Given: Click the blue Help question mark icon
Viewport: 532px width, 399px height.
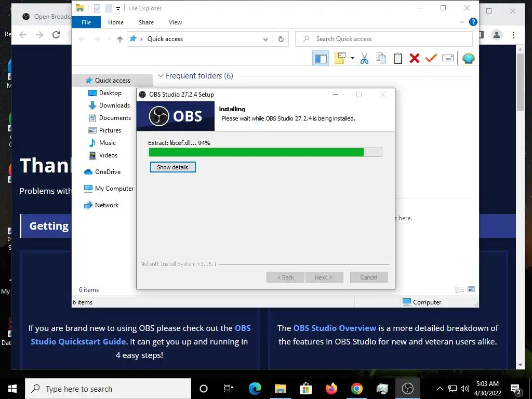Looking at the screenshot, I should point(473,22).
